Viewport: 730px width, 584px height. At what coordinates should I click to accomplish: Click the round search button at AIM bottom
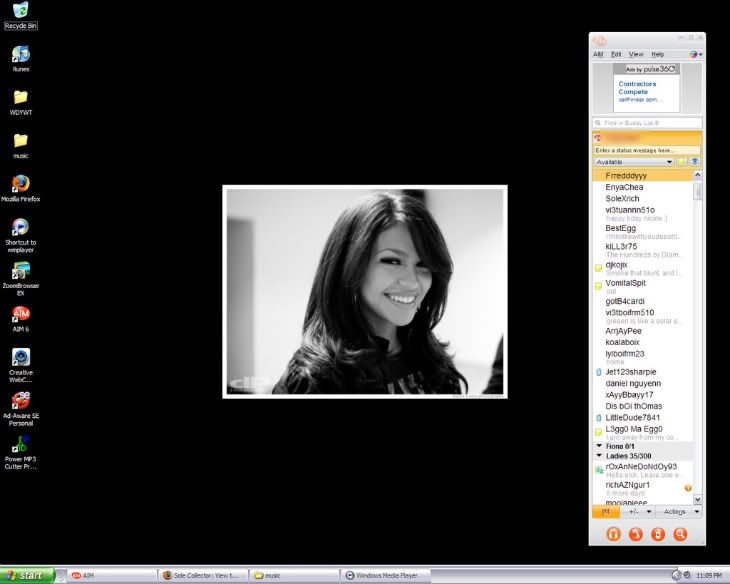point(680,534)
